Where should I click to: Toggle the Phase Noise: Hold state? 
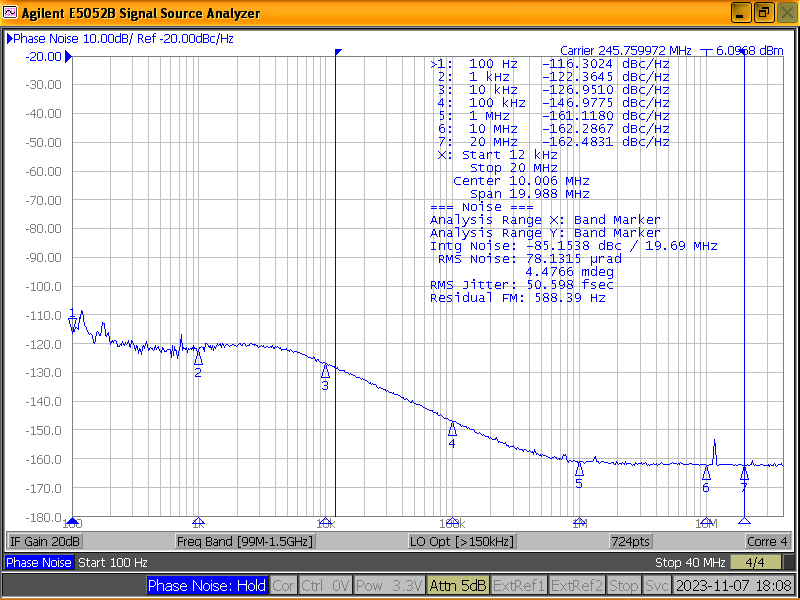click(207, 585)
